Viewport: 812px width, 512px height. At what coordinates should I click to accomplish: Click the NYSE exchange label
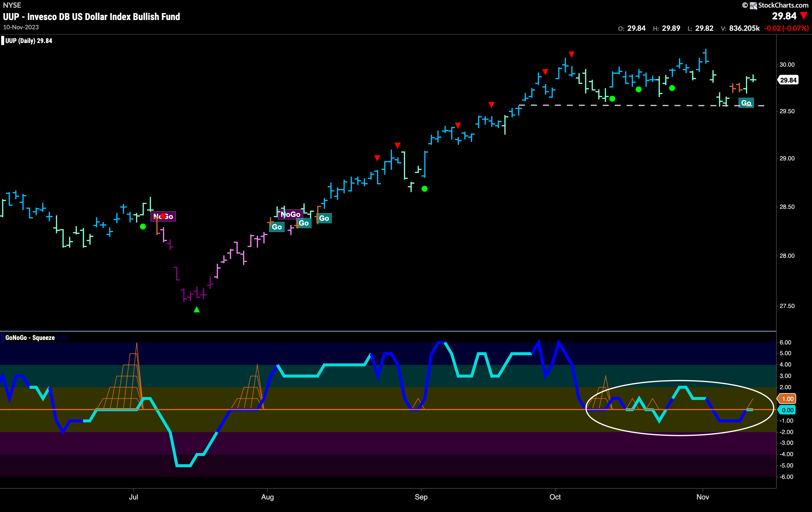tap(12, 5)
